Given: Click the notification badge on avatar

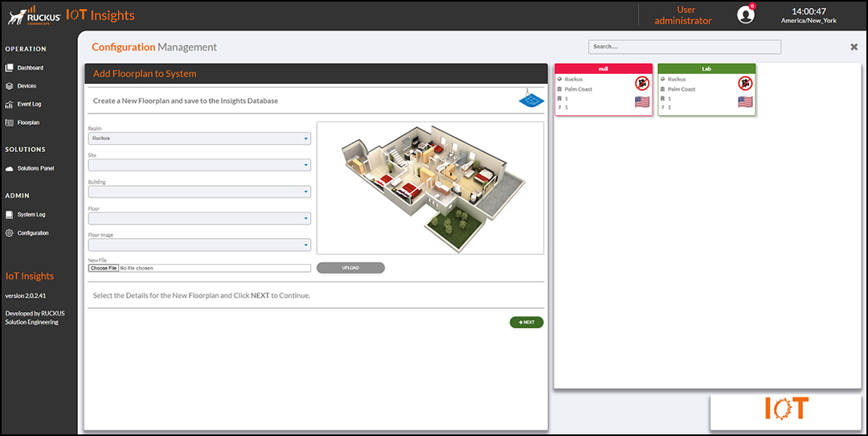Looking at the screenshot, I should [751, 6].
